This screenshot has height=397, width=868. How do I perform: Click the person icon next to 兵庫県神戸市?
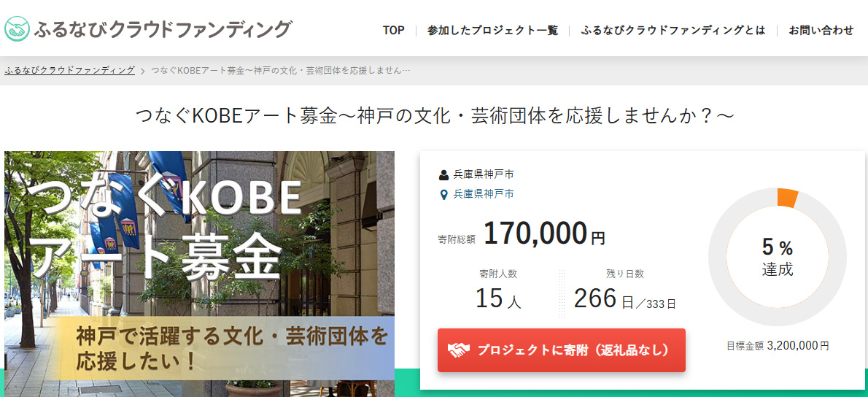point(443,175)
